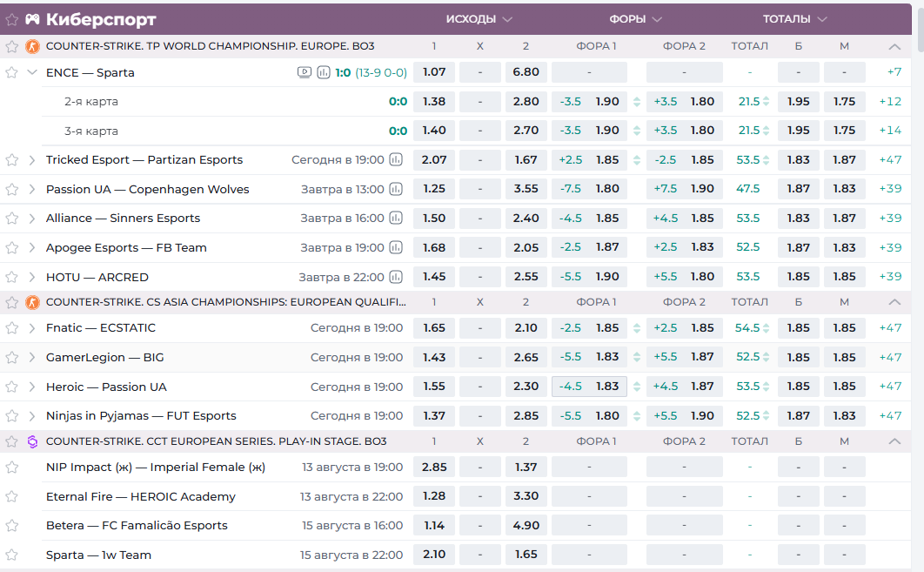Collapse the CCT European Series section

(894, 441)
